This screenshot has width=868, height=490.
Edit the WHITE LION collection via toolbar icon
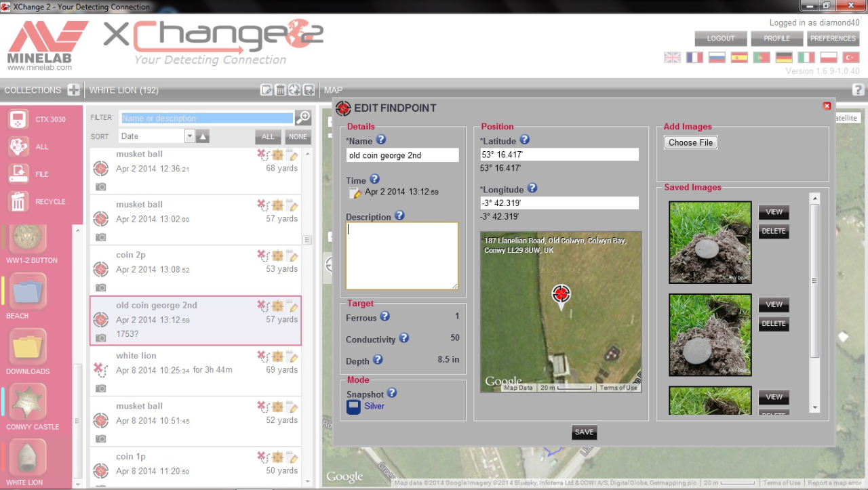(x=267, y=89)
